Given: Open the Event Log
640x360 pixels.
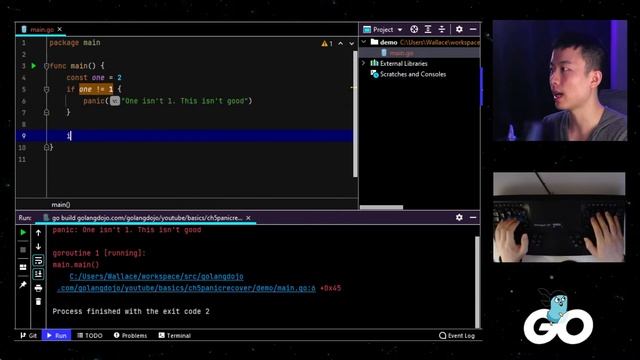Looking at the screenshot, I should [457, 336].
